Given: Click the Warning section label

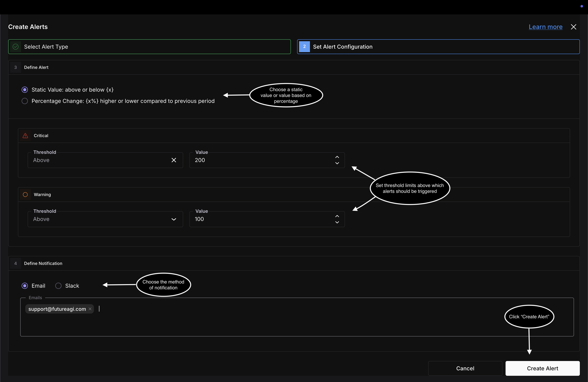Looking at the screenshot, I should tap(42, 195).
